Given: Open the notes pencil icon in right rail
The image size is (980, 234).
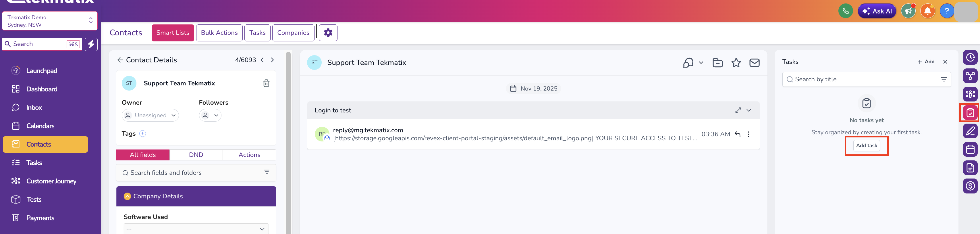Looking at the screenshot, I should click(970, 131).
